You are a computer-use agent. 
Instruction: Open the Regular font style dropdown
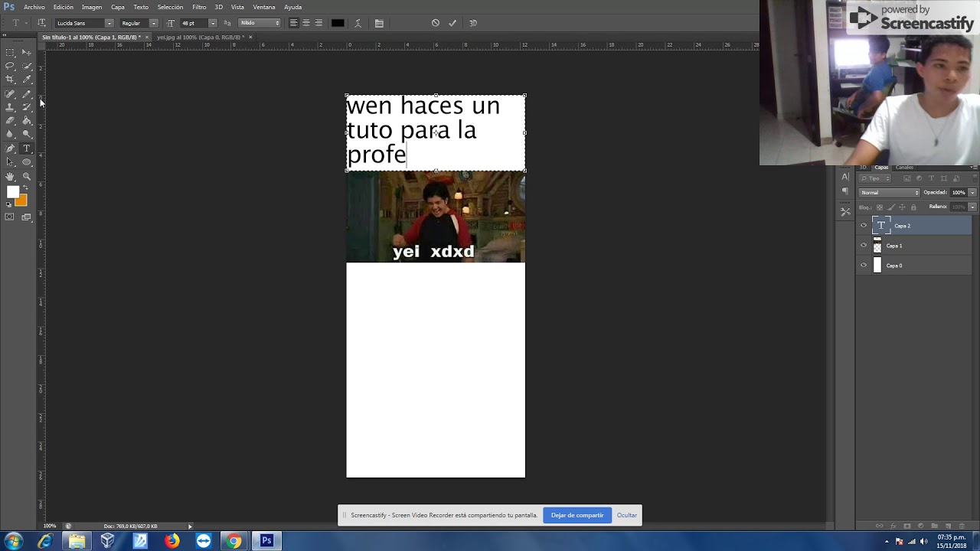(x=153, y=23)
